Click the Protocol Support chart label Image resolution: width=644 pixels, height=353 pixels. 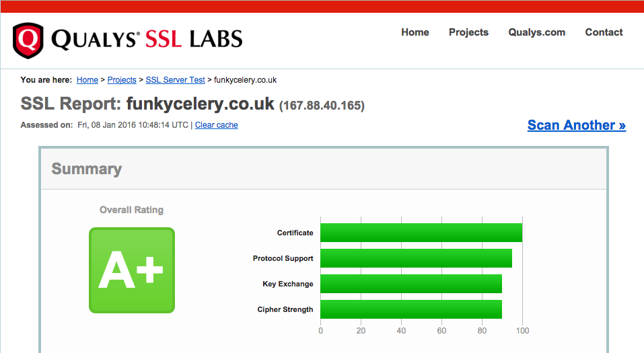coord(283,258)
